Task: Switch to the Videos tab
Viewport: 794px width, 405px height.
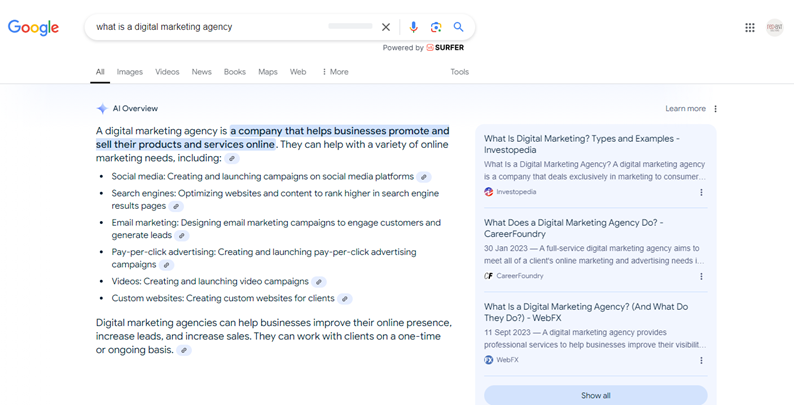Action: [167, 72]
